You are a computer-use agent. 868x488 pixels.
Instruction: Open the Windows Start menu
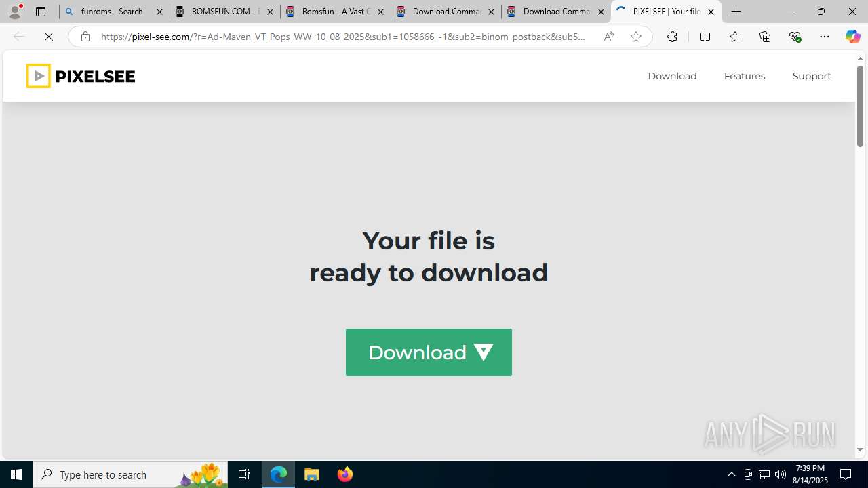(x=16, y=474)
